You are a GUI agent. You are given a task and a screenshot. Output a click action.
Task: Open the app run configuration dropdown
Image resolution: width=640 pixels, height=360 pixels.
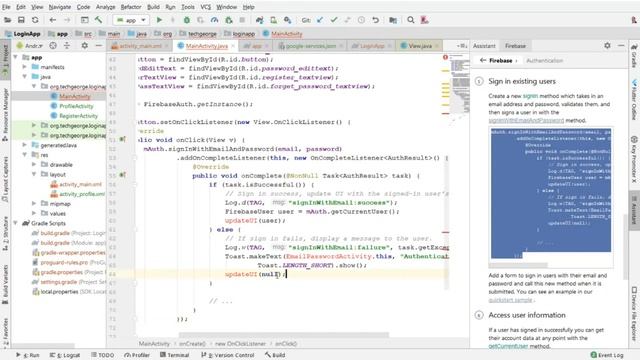[x=131, y=20]
